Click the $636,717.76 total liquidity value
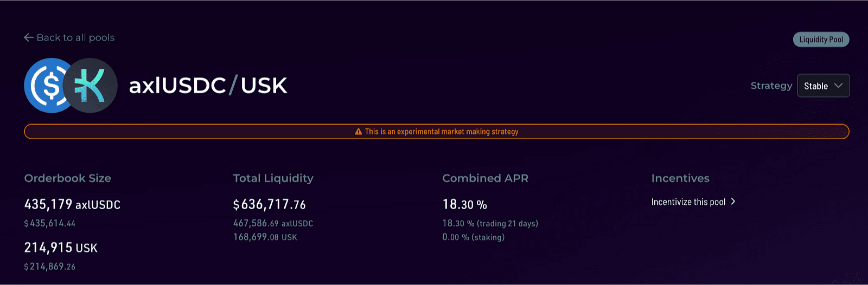This screenshot has height=285, width=868. (x=270, y=204)
